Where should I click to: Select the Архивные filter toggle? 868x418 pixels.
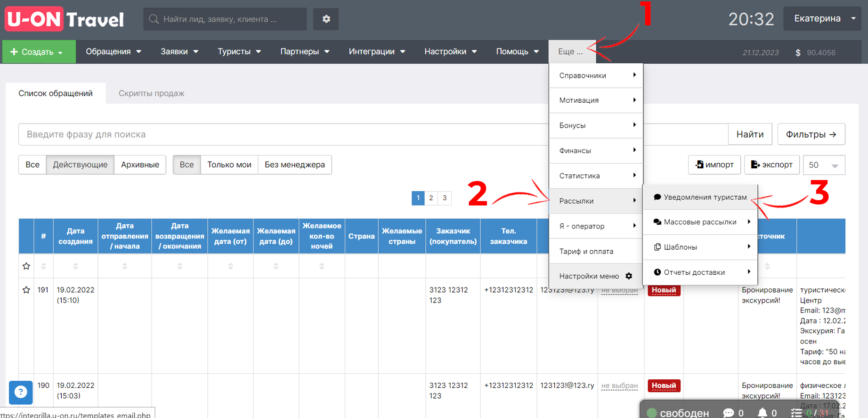coord(140,165)
